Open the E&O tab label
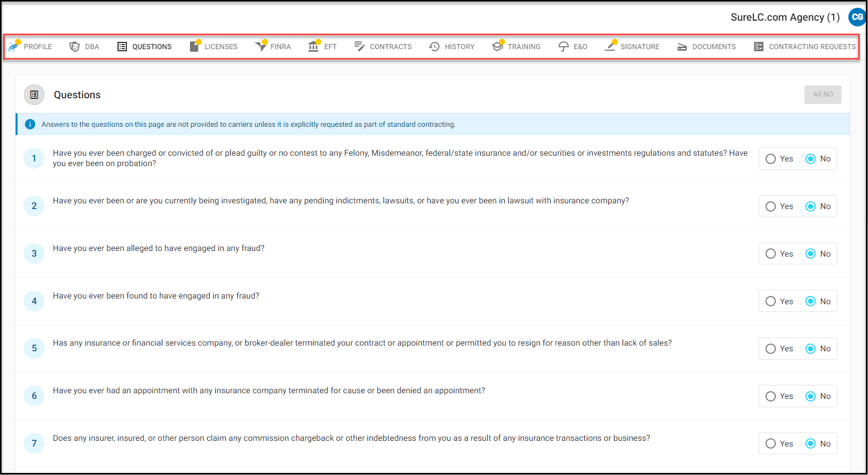 click(580, 47)
